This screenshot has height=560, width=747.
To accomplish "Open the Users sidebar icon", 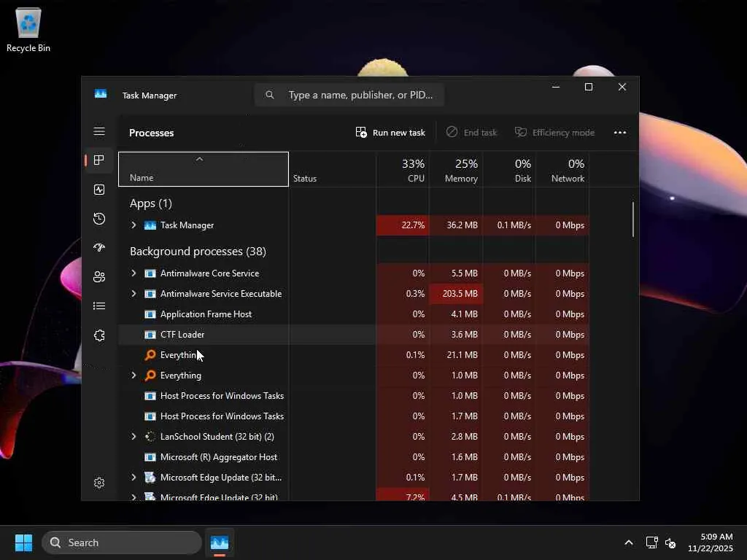I will point(99,276).
